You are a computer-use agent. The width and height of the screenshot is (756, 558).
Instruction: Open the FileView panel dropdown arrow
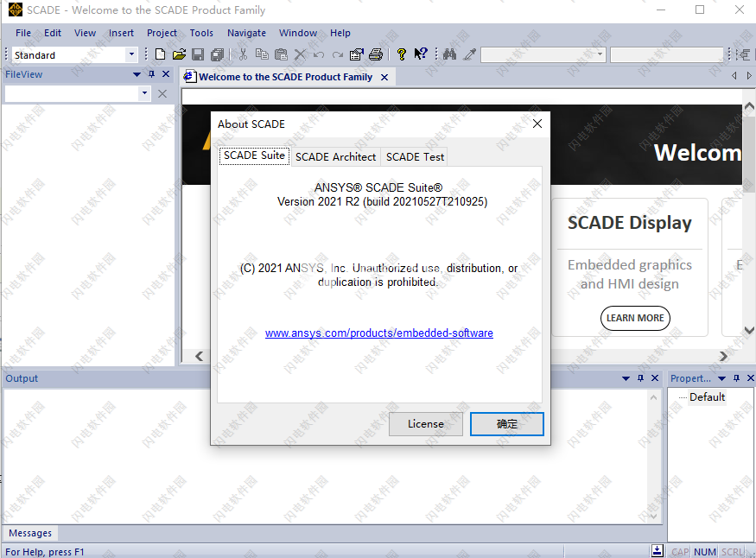pyautogui.click(x=137, y=74)
